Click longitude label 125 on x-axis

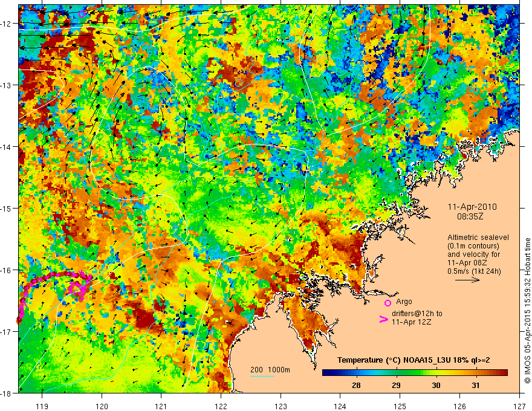[400, 406]
